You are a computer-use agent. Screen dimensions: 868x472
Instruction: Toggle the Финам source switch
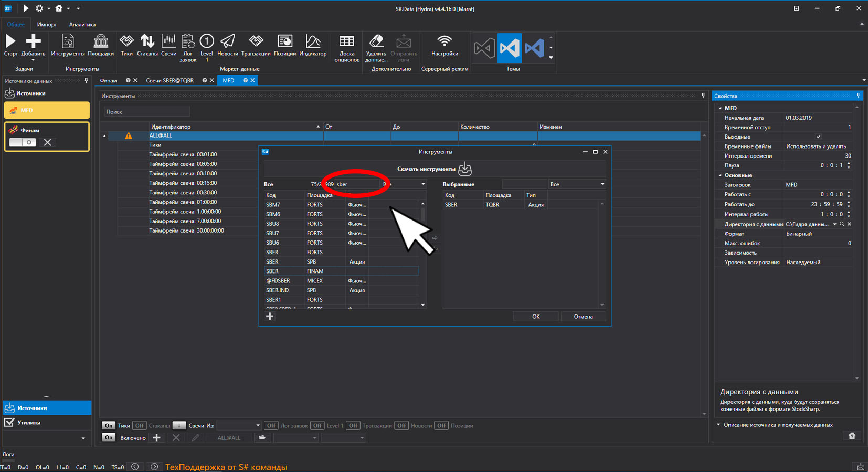(23, 142)
